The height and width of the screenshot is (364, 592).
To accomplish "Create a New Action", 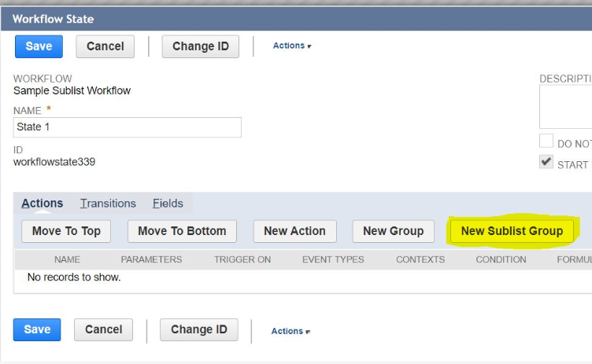I will pyautogui.click(x=294, y=231).
